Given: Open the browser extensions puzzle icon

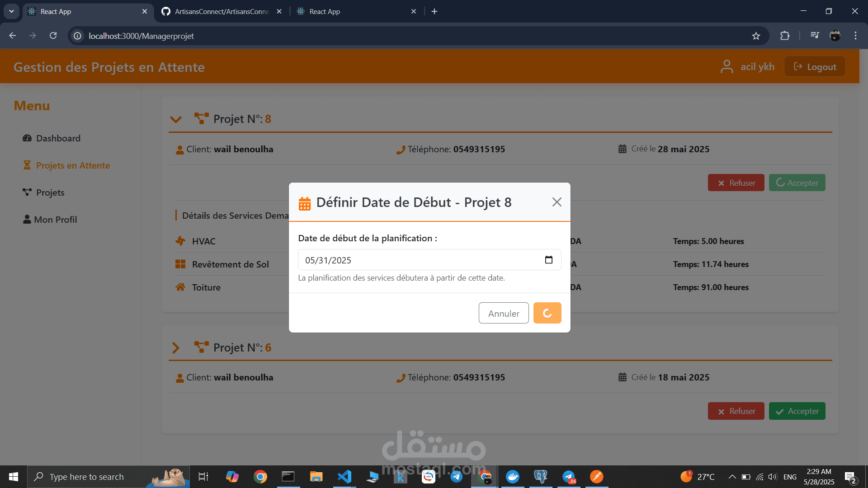Looking at the screenshot, I should pos(785,36).
